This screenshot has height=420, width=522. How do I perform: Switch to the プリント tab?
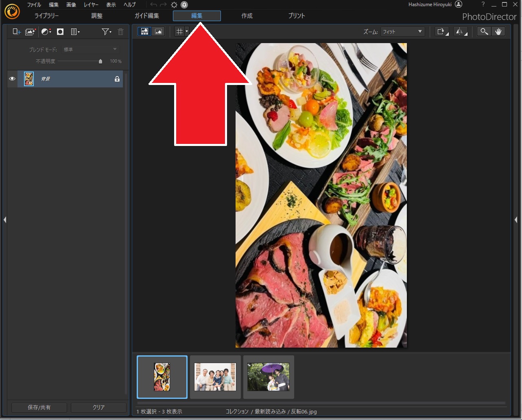[x=297, y=16]
